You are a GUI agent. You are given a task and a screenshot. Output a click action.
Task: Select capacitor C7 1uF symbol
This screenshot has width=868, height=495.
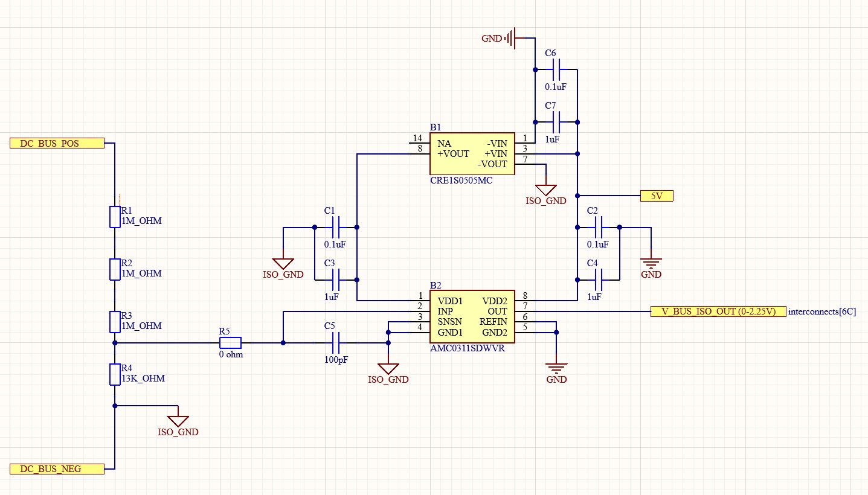[557, 122]
